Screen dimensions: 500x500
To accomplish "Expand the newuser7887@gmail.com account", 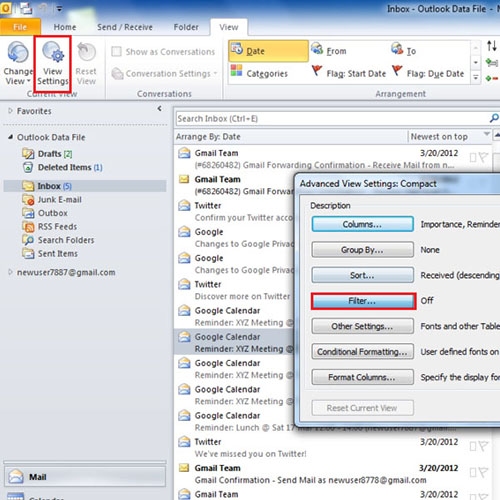I will click(x=10, y=272).
